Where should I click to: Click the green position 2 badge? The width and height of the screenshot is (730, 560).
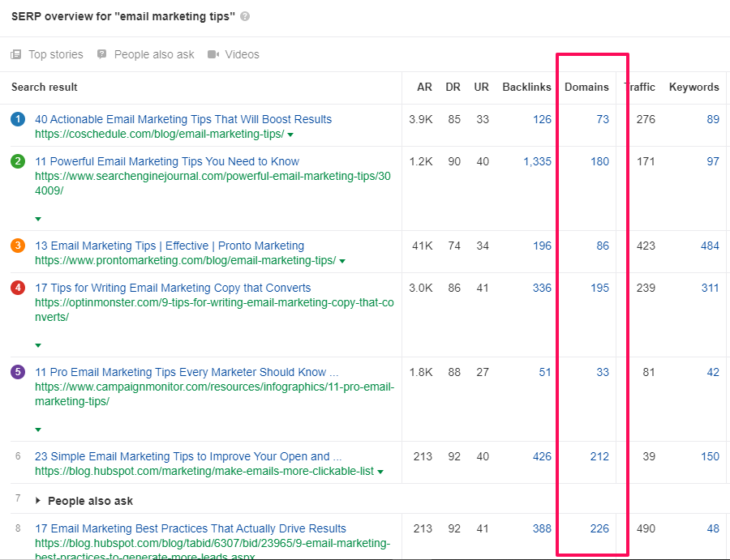18,161
